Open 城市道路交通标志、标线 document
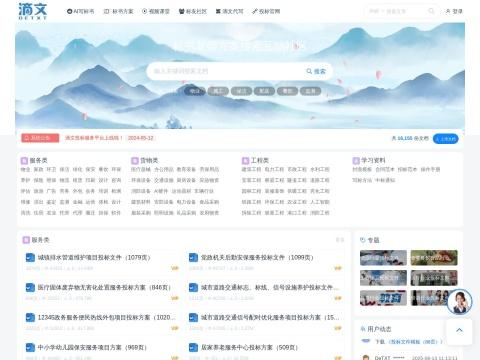 270,287
